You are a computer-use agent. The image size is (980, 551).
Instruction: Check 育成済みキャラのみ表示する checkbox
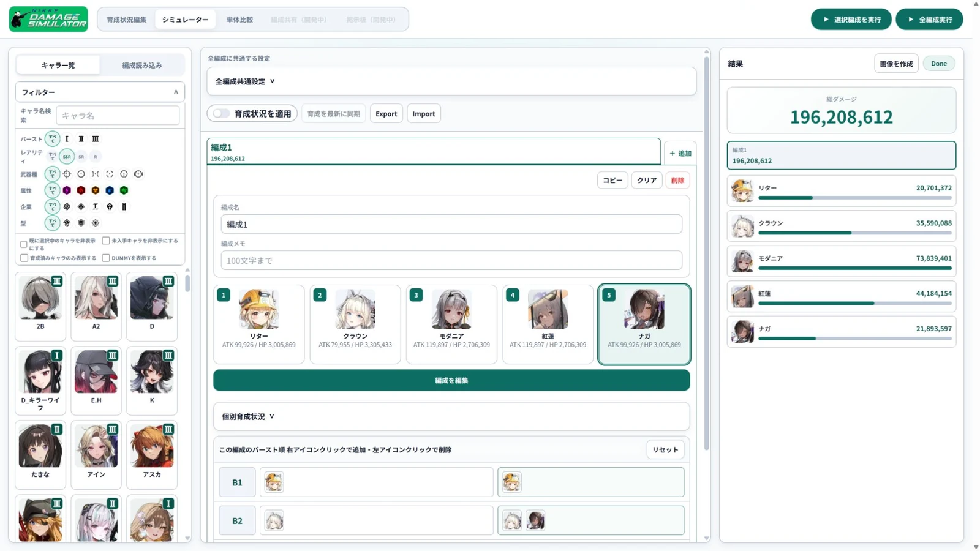(x=24, y=258)
